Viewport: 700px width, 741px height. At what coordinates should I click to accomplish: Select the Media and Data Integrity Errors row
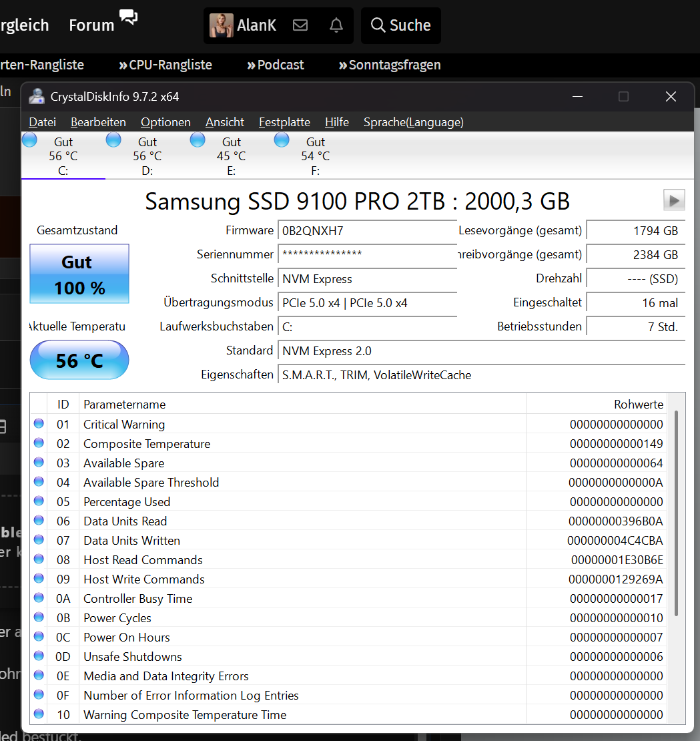(348, 676)
